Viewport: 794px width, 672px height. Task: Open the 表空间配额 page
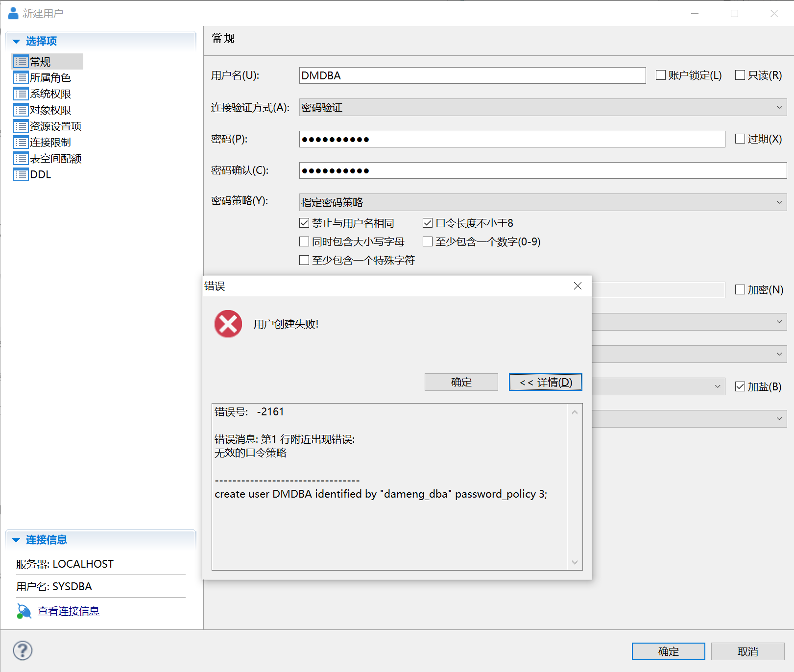56,159
